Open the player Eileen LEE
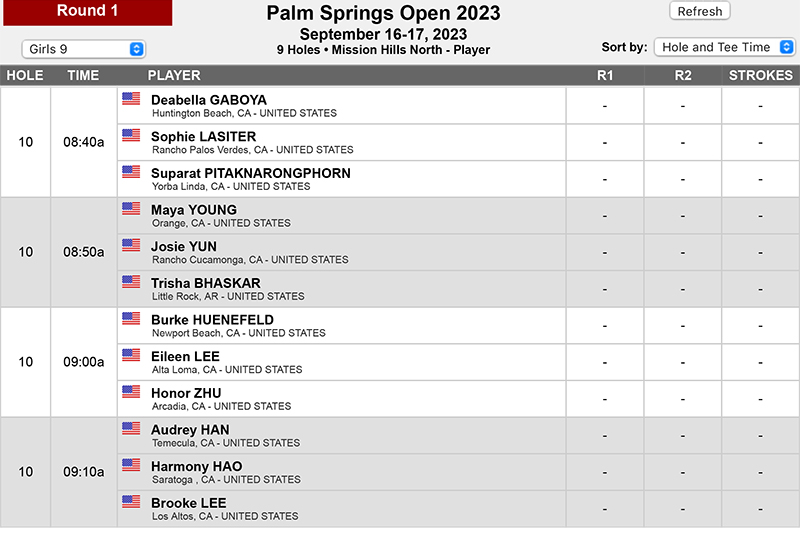The image size is (800, 538). click(x=185, y=356)
